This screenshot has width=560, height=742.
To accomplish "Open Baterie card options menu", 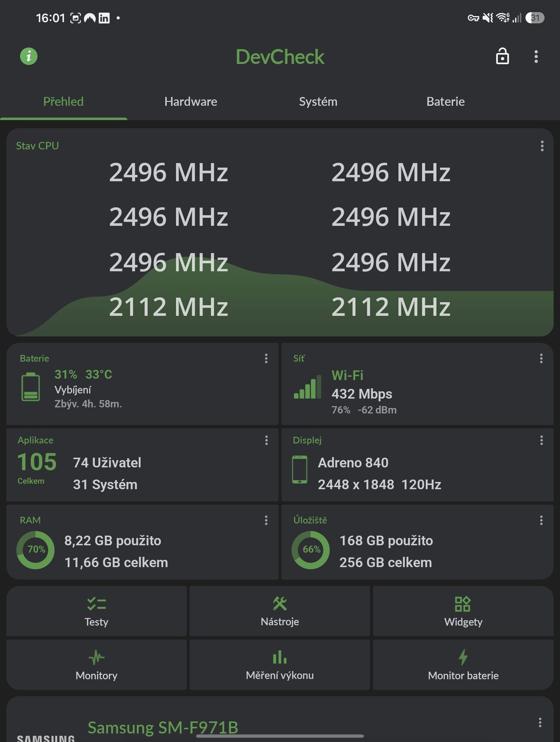I will [x=266, y=359].
